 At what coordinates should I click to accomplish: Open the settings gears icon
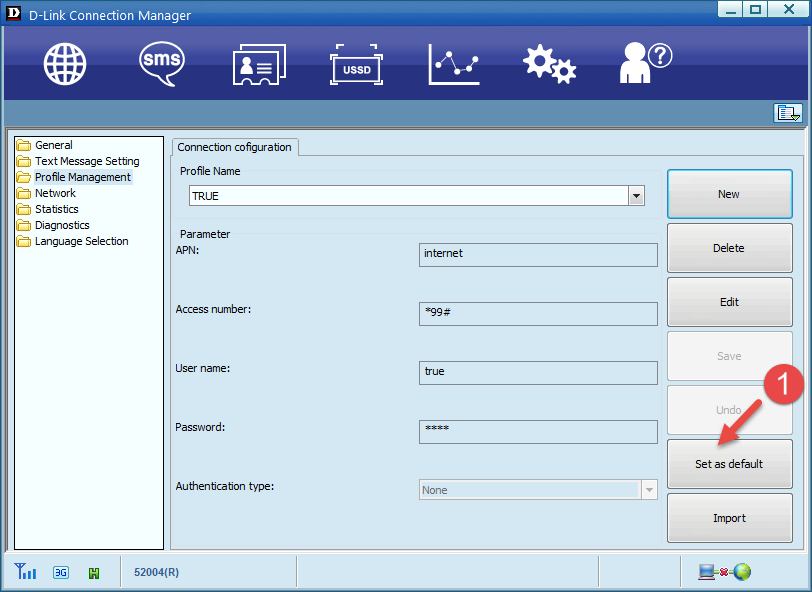click(x=549, y=64)
